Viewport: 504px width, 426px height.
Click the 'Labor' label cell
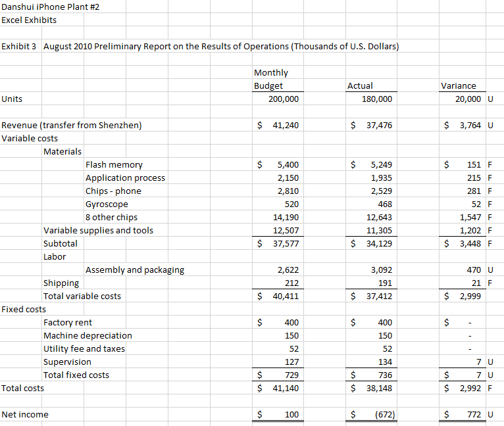tap(55, 257)
